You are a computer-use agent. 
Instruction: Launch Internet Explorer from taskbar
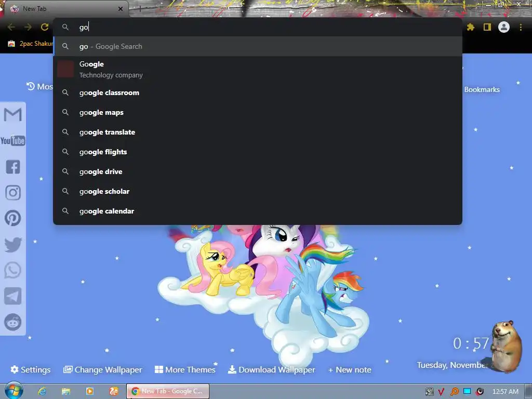coord(42,391)
